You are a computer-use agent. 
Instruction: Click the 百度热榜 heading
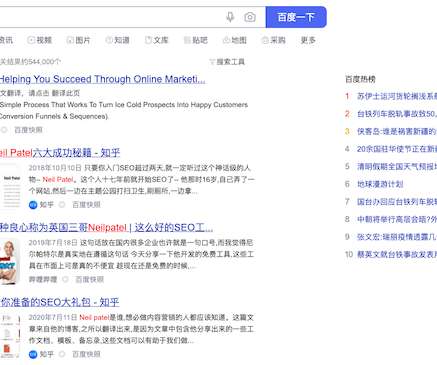pos(360,79)
